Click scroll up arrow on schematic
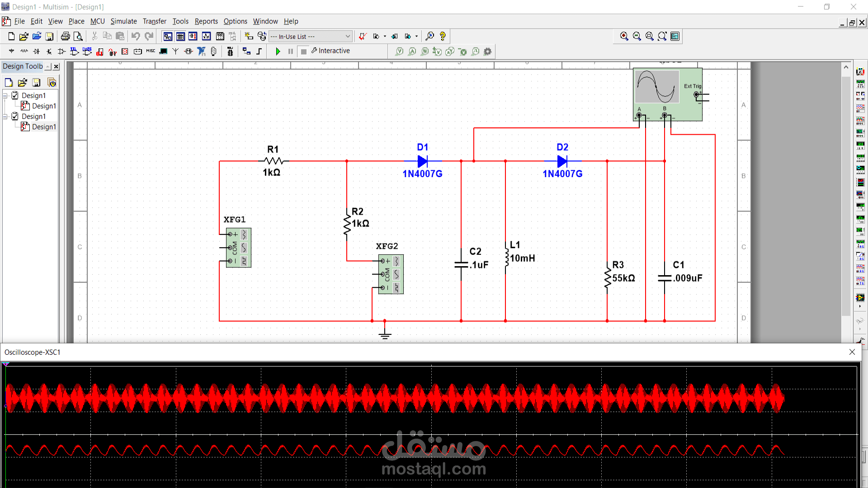The image size is (868, 488). click(x=846, y=67)
